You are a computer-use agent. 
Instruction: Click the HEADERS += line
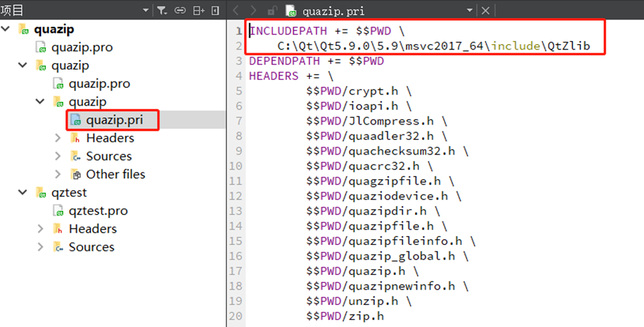tap(291, 76)
